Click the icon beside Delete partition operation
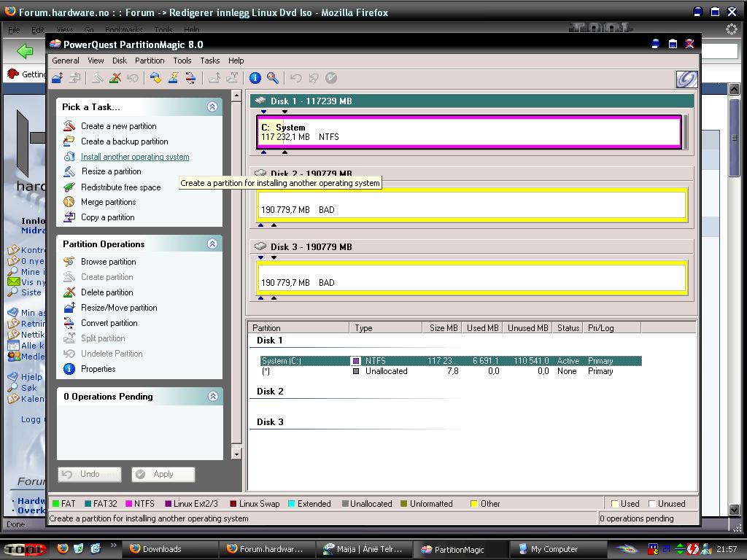The height and width of the screenshot is (560, 747). (x=69, y=292)
